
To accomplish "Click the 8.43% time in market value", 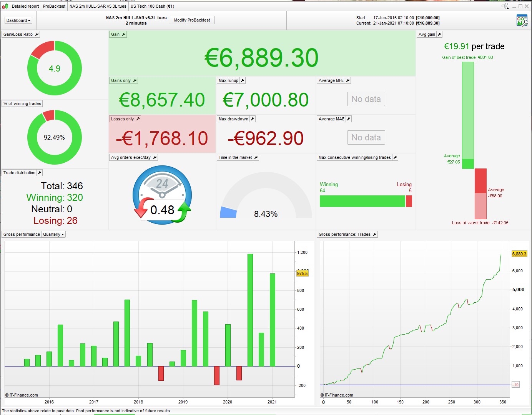I will [266, 214].
